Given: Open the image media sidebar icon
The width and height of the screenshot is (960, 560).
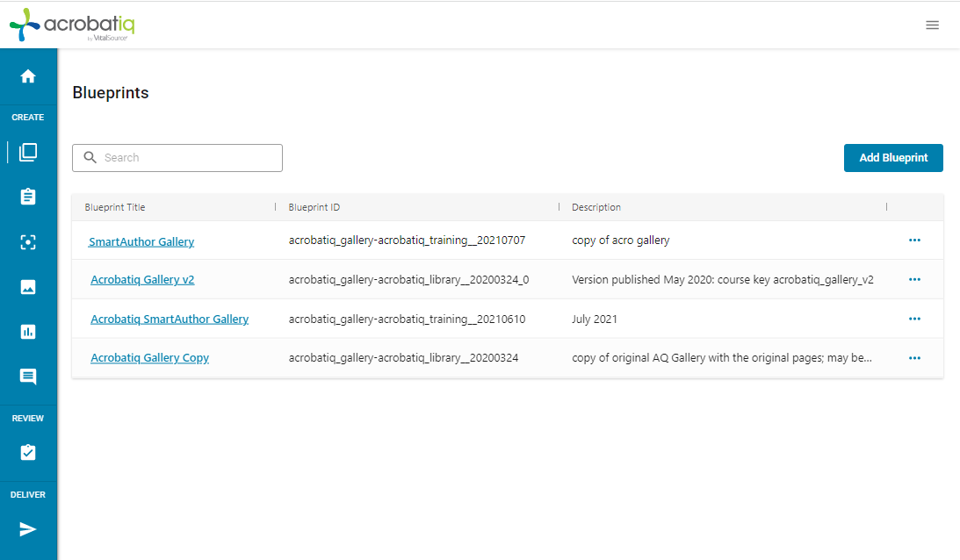Looking at the screenshot, I should click(28, 287).
